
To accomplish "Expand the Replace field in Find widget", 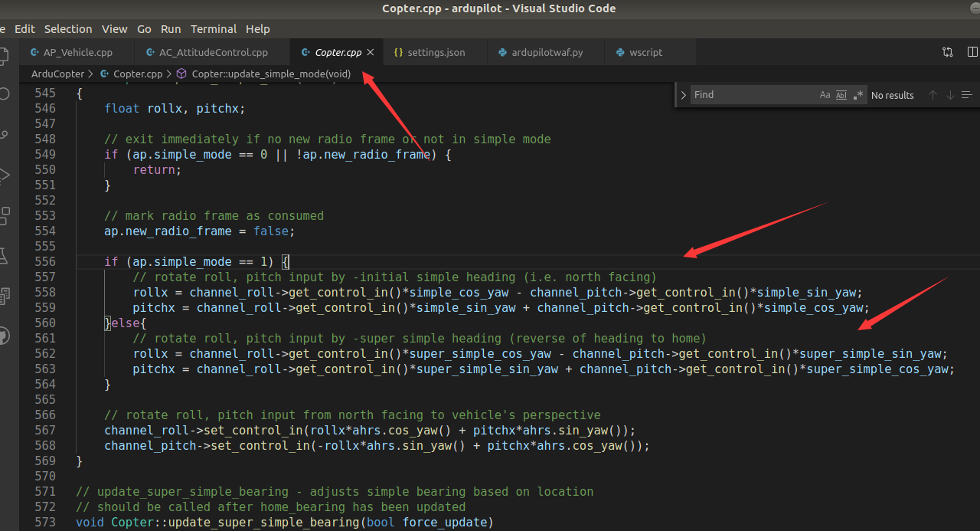I will pyautogui.click(x=683, y=95).
